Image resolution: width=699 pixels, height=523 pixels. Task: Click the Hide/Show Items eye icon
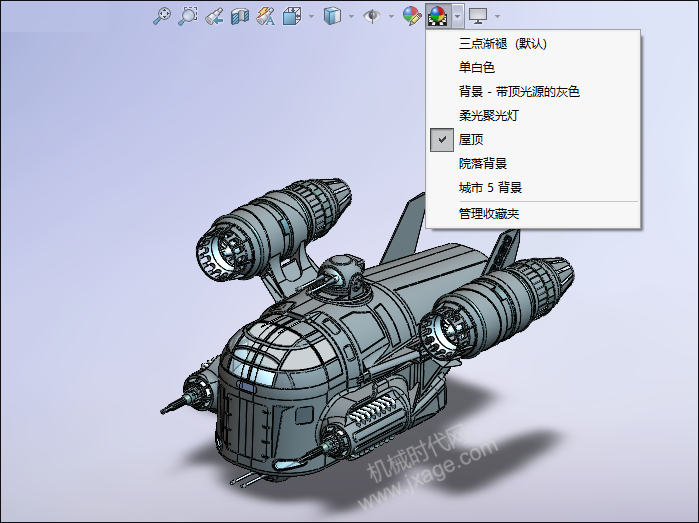372,16
